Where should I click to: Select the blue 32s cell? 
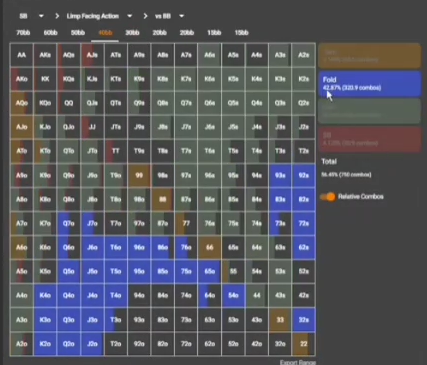[303, 320]
